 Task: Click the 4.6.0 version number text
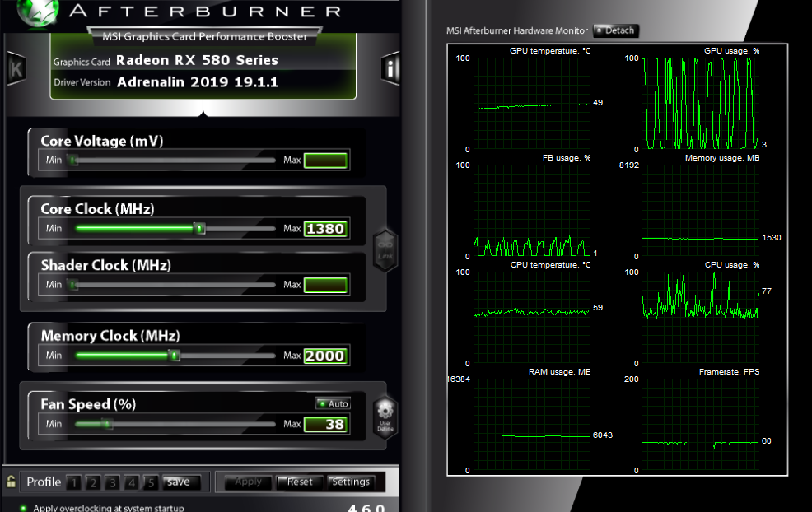[366, 508]
